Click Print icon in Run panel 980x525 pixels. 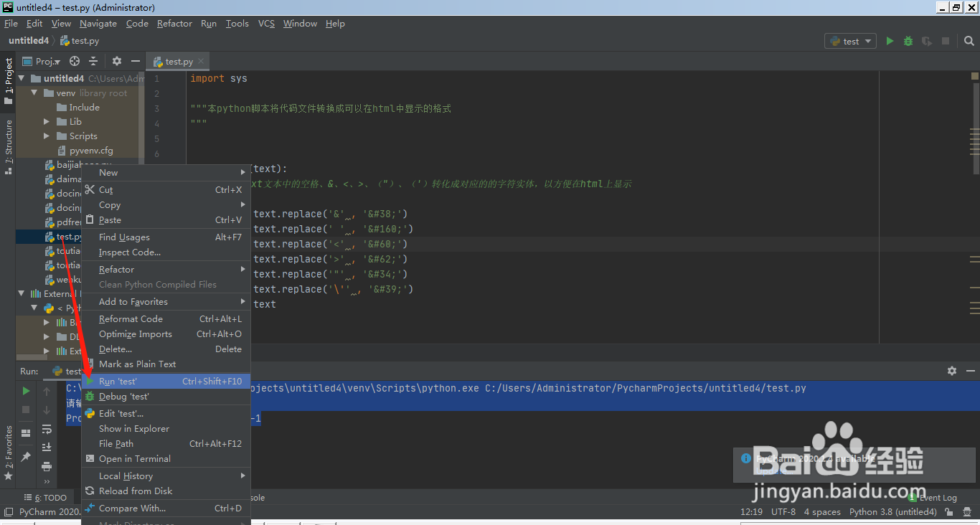click(x=47, y=466)
